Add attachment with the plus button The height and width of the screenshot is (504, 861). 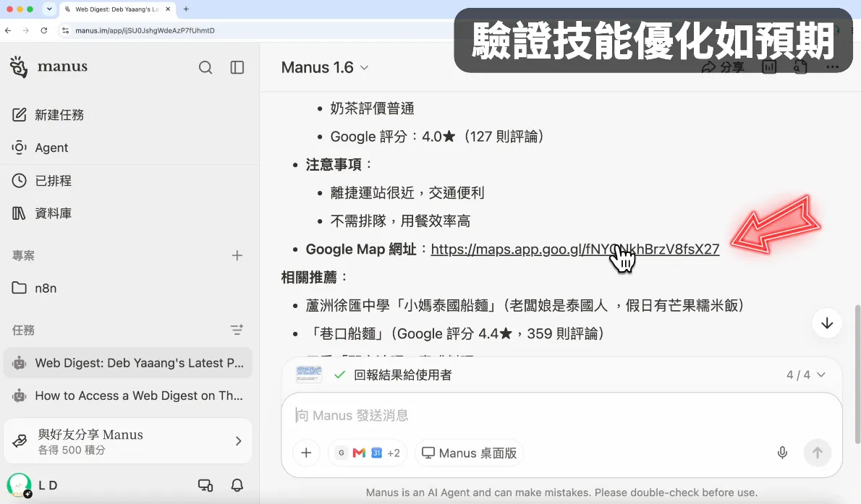(x=306, y=453)
